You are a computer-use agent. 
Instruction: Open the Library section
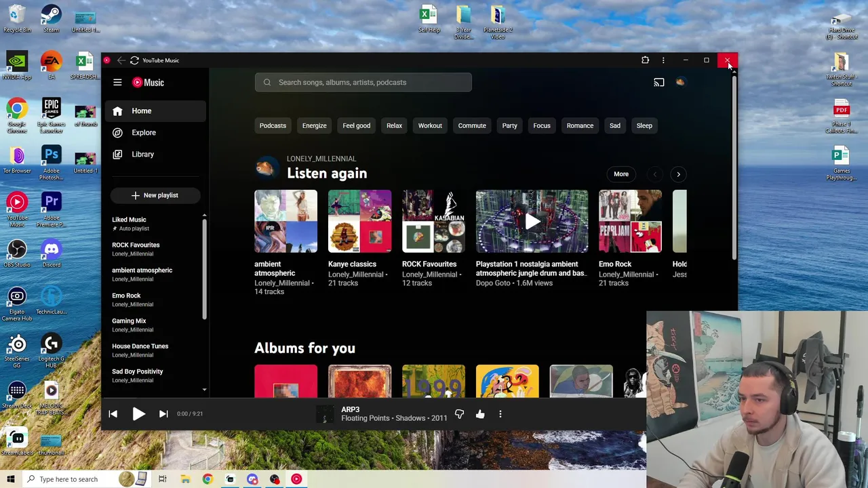[x=155, y=155]
